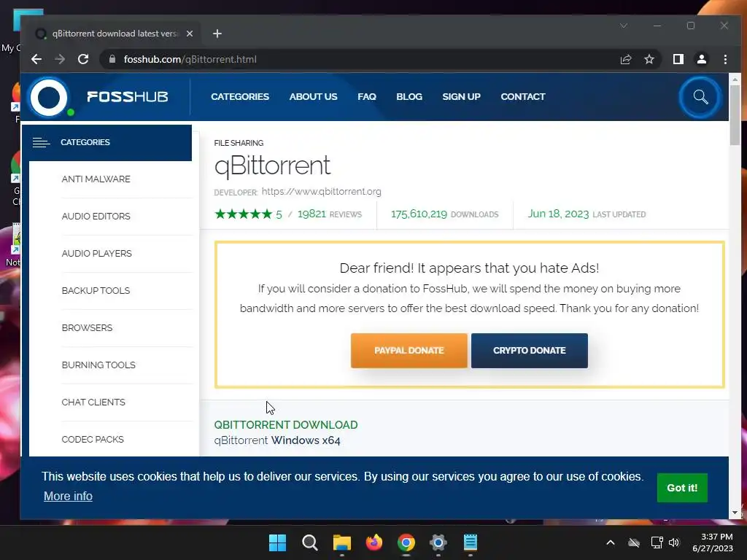Open the FAQ menu item
This screenshot has height=560, width=747.
pos(367,97)
